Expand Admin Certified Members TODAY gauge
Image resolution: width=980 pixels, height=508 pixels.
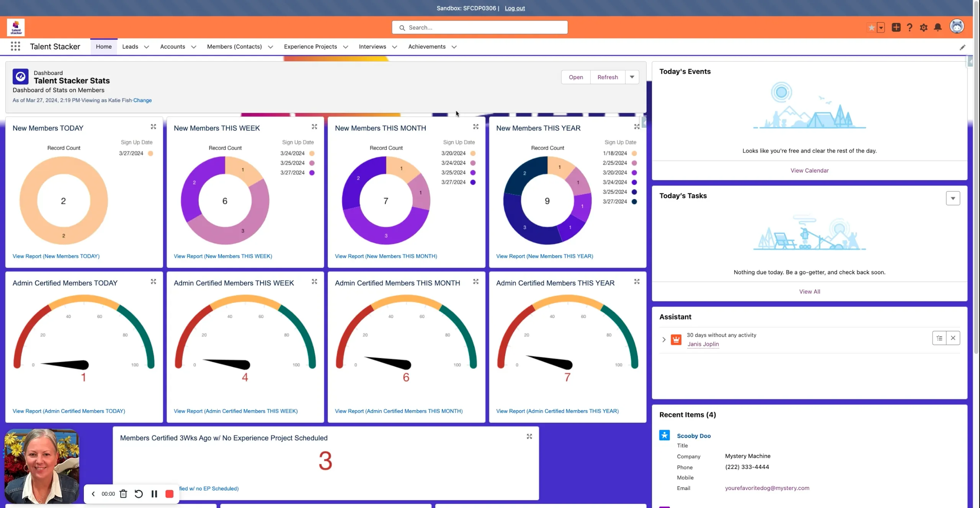pyautogui.click(x=154, y=282)
